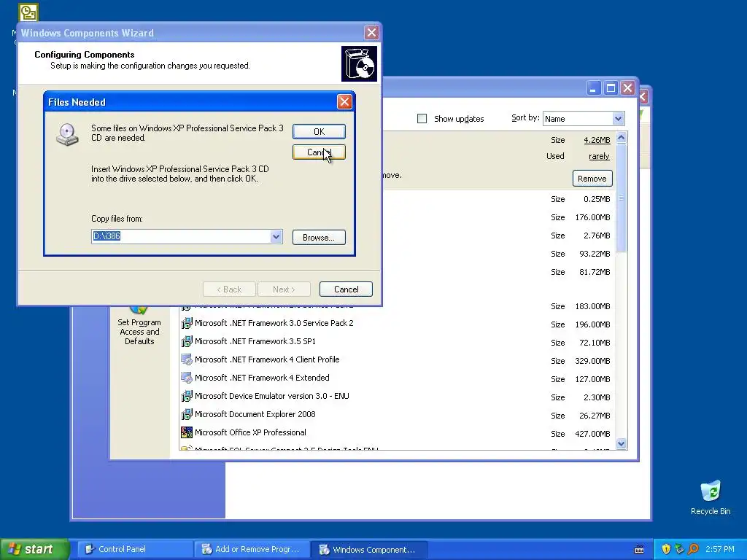Viewport: 747px width, 560px height.
Task: Click the desktop icon at top-left corner
Action: click(28, 13)
